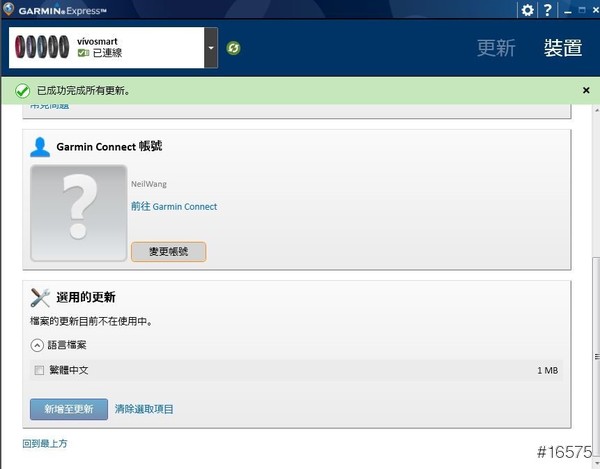
Task: Click the 新增至更新 button
Action: (x=69, y=409)
